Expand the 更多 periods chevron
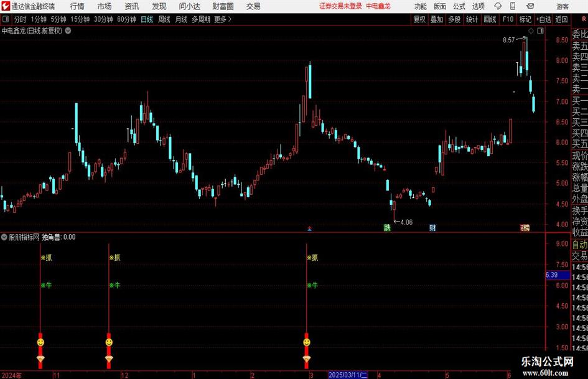 point(230,19)
